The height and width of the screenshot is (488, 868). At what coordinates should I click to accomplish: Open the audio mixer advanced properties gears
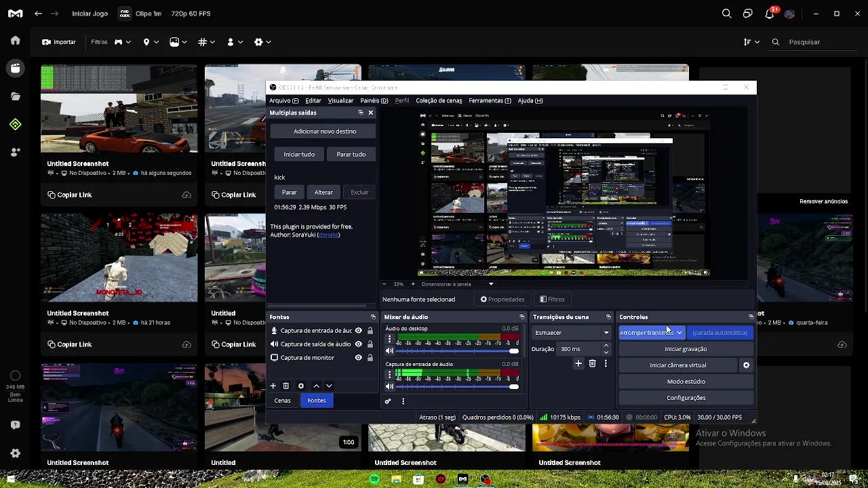(x=388, y=401)
